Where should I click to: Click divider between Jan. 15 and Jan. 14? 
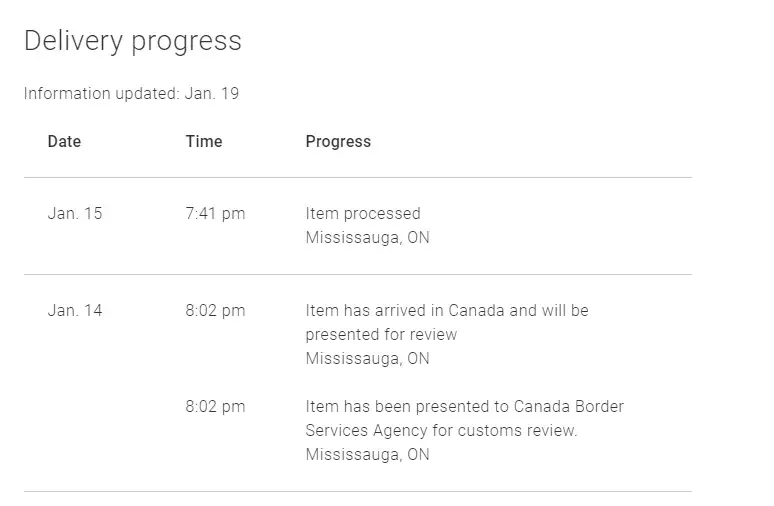coord(357,275)
